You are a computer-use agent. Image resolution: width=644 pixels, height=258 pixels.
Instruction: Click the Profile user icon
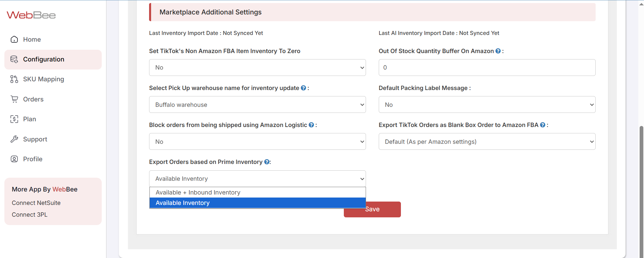[x=14, y=159]
